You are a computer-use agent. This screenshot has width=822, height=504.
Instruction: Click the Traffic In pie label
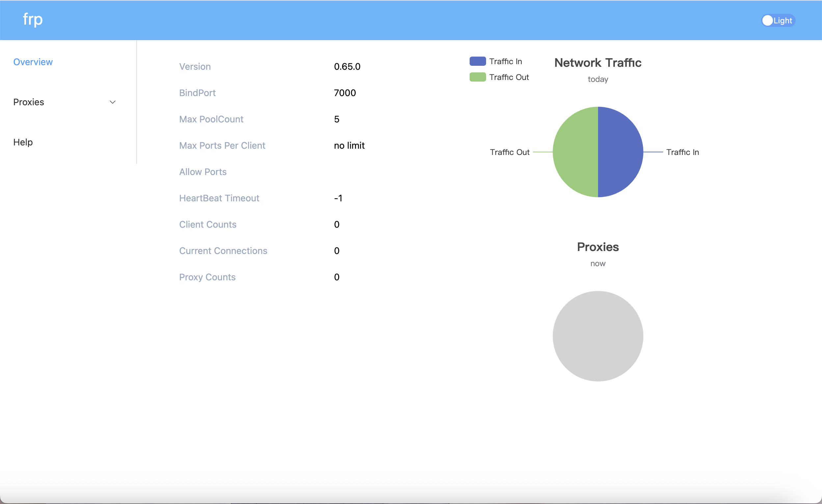point(682,152)
